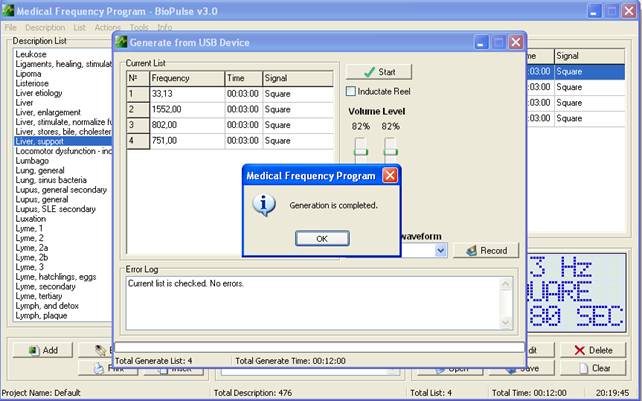Open the waveform dropdown arrow
The width and height of the screenshot is (642, 401).
click(x=440, y=251)
